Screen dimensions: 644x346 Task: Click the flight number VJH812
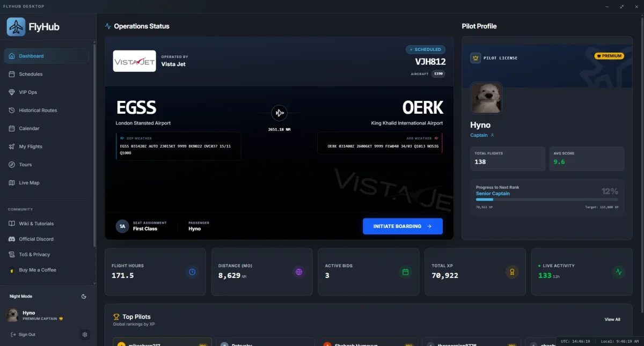(x=430, y=62)
